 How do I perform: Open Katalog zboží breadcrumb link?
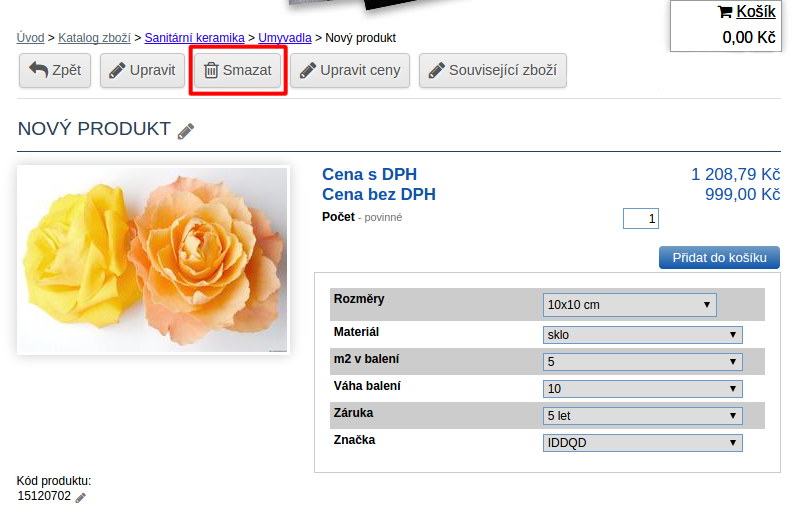tap(94, 38)
